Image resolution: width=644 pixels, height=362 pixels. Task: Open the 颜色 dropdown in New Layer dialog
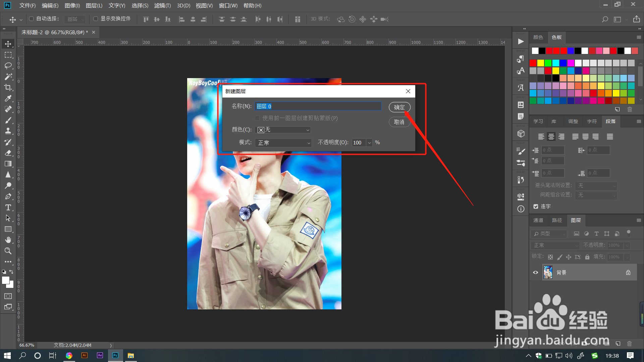[283, 130]
